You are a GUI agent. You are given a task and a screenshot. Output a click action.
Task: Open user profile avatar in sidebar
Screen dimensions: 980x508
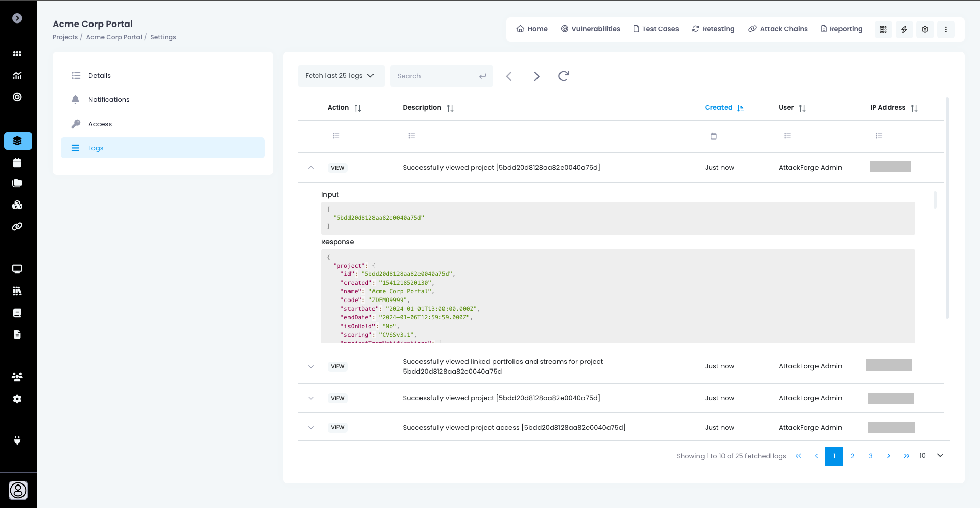pos(18,490)
